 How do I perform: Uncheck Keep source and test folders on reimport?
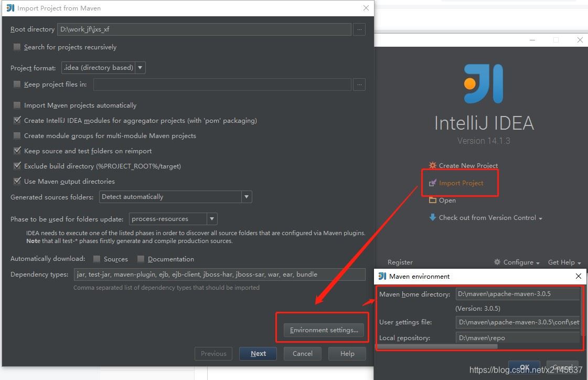pos(17,151)
